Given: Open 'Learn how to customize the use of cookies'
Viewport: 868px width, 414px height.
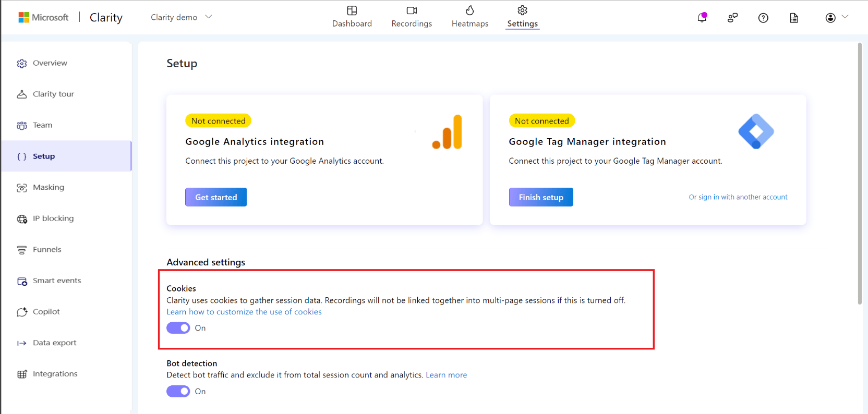Looking at the screenshot, I should click(244, 312).
